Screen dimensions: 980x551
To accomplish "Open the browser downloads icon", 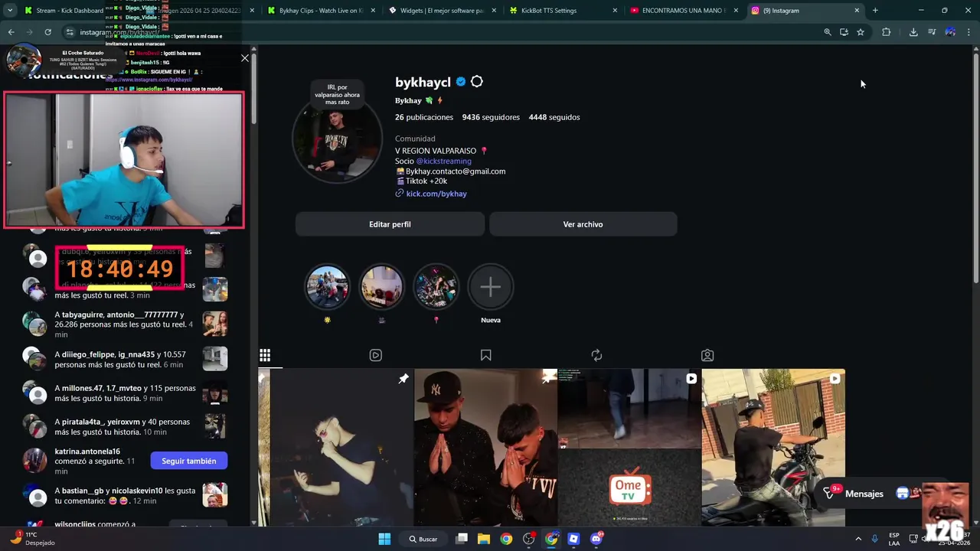I will click(913, 32).
